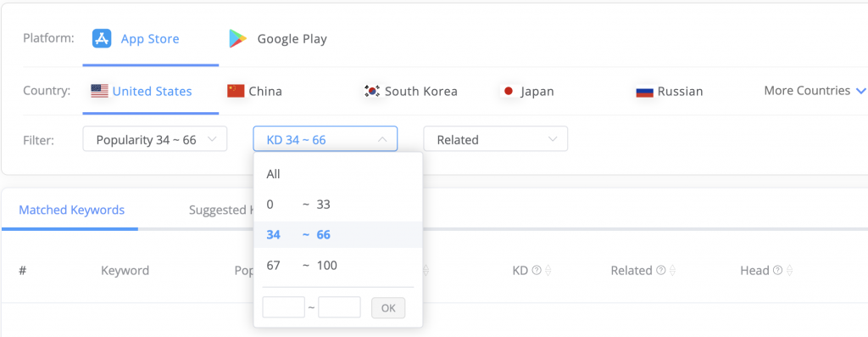Collapse the KD 34 ~ 66 dropdown
Viewport: 868px width, 337px height.
click(x=325, y=139)
